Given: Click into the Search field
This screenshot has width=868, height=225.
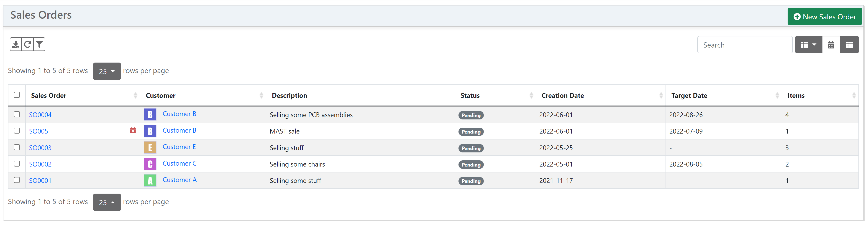Looking at the screenshot, I should tap(744, 45).
